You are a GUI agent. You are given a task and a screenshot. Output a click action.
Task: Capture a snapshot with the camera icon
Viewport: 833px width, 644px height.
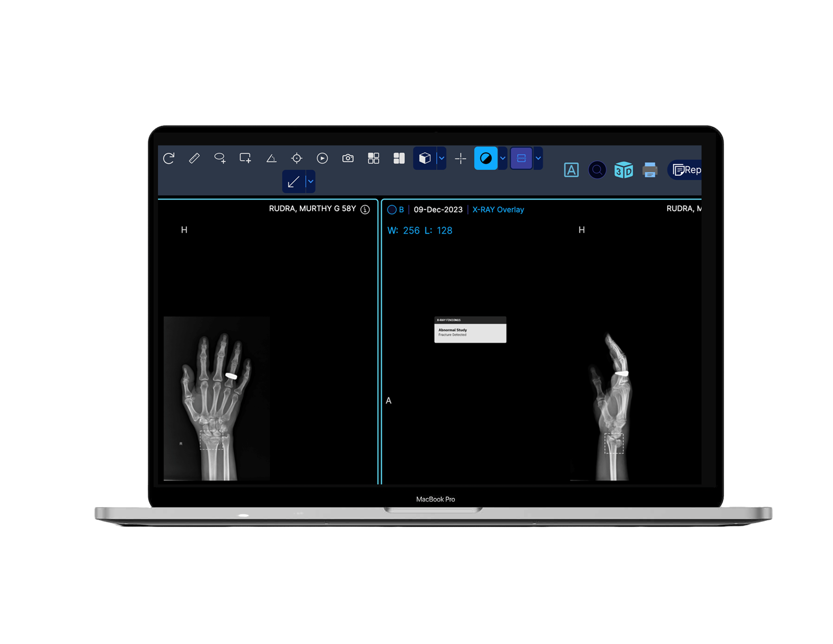[348, 158]
